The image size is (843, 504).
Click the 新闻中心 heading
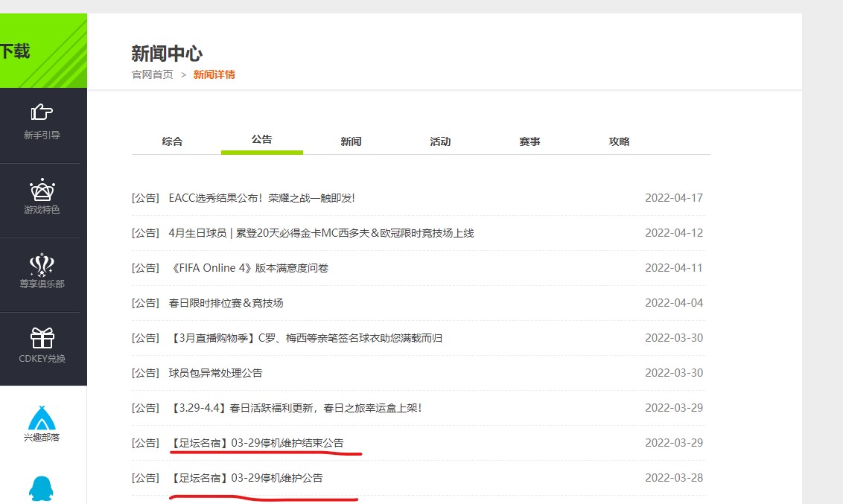(x=167, y=53)
